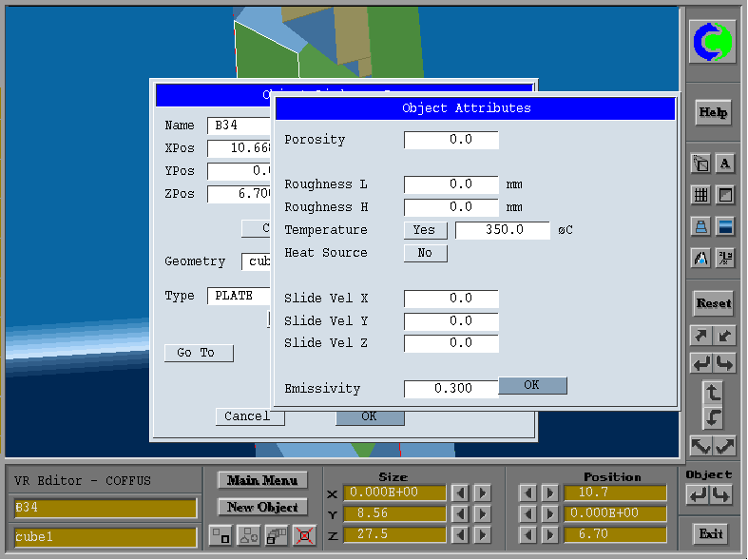
Task: Click the red X delete object icon
Action: (304, 536)
